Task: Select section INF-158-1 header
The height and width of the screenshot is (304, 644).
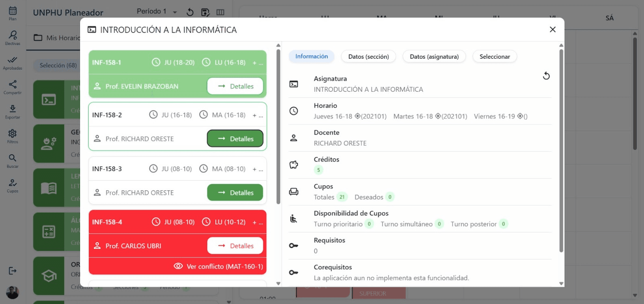Action: 177,63
